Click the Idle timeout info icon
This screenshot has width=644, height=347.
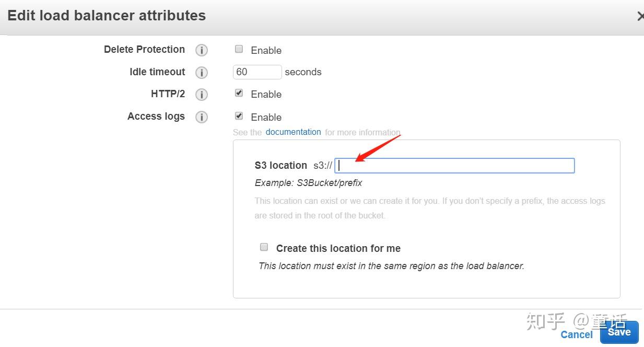pos(202,73)
